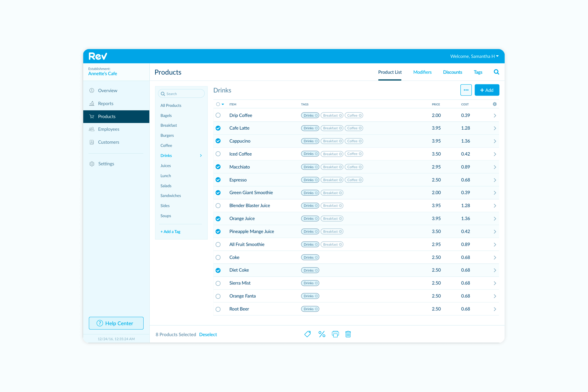
Task: Click the print icon in bottom toolbar
Action: (x=335, y=334)
